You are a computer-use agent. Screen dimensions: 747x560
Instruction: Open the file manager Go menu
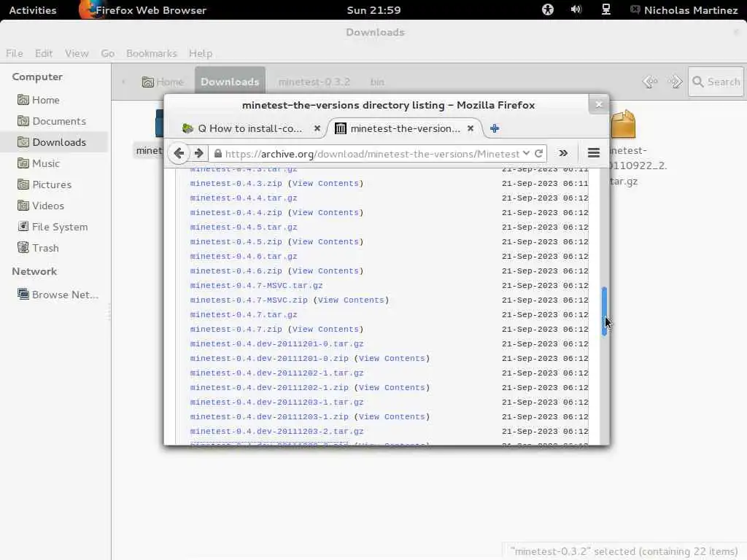coord(108,53)
